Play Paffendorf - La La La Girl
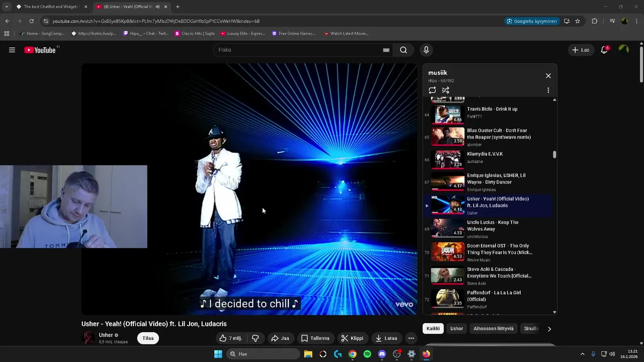 pyautogui.click(x=488, y=300)
